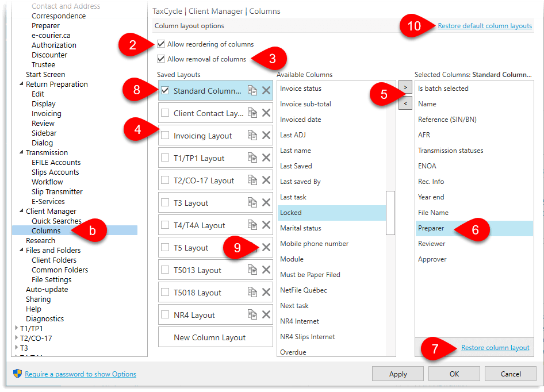Copy the Invoicing Layout
Viewport: 544px width, 392px height.
tap(252, 135)
